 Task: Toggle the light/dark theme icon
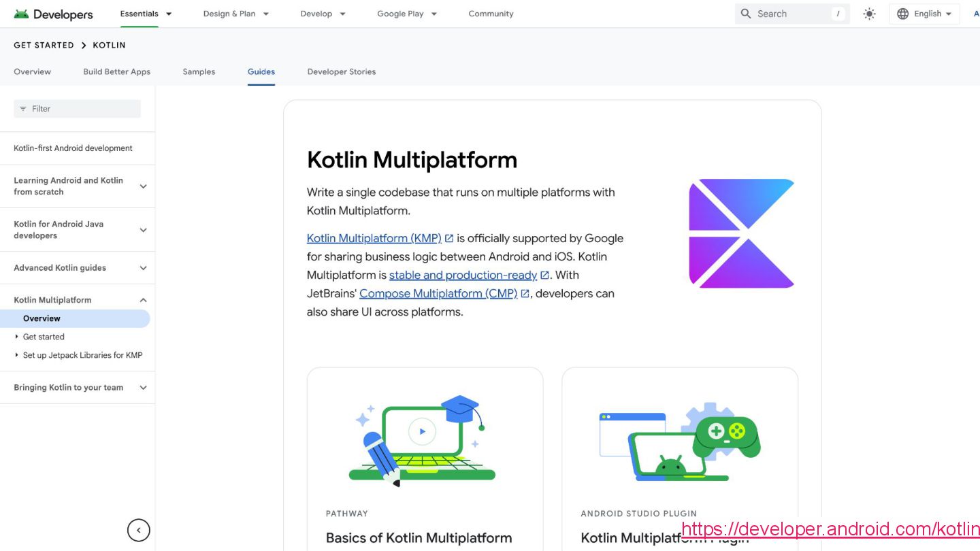[869, 14]
